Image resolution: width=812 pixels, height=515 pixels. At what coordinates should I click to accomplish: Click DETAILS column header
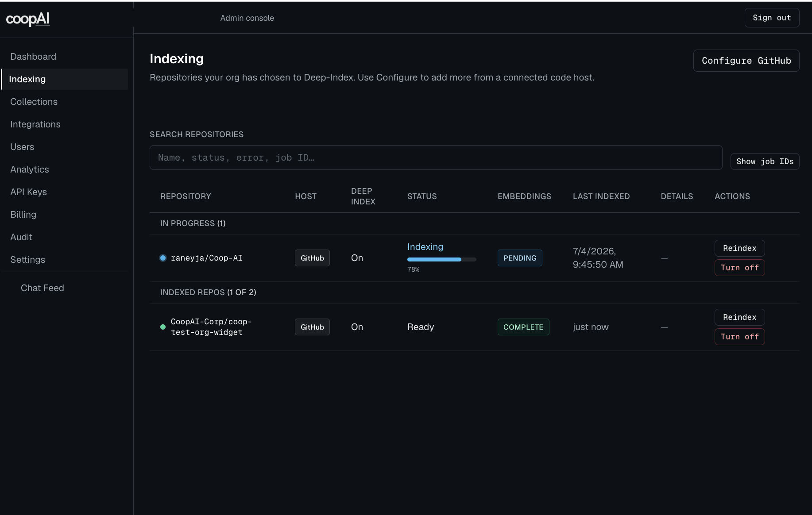[x=677, y=196]
